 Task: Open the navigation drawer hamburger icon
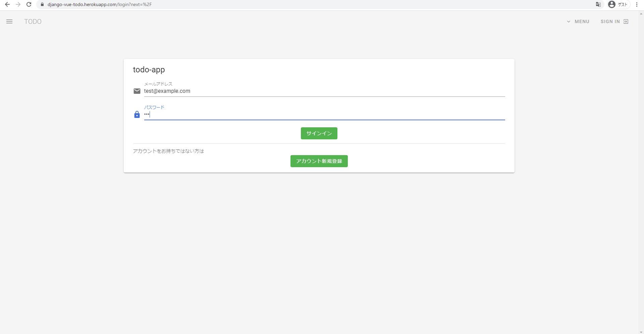coord(9,21)
